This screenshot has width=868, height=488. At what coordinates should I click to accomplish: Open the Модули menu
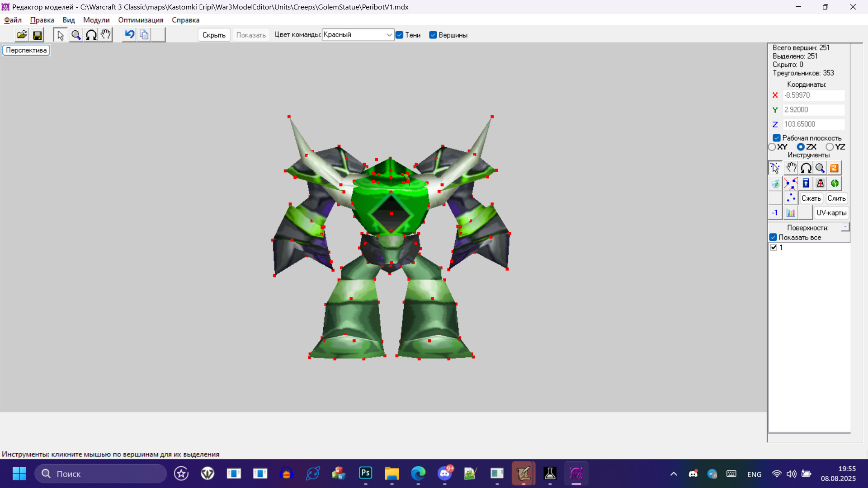pos(96,20)
